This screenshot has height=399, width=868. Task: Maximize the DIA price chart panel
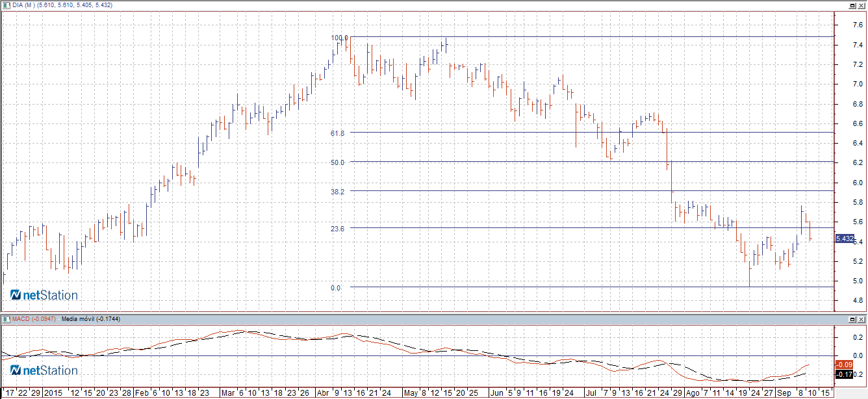click(852, 5)
